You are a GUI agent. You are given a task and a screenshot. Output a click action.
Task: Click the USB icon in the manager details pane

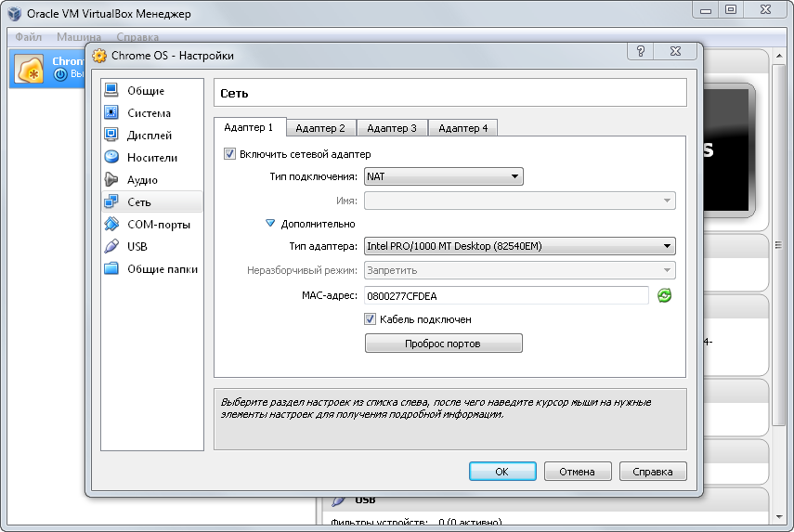click(x=338, y=501)
